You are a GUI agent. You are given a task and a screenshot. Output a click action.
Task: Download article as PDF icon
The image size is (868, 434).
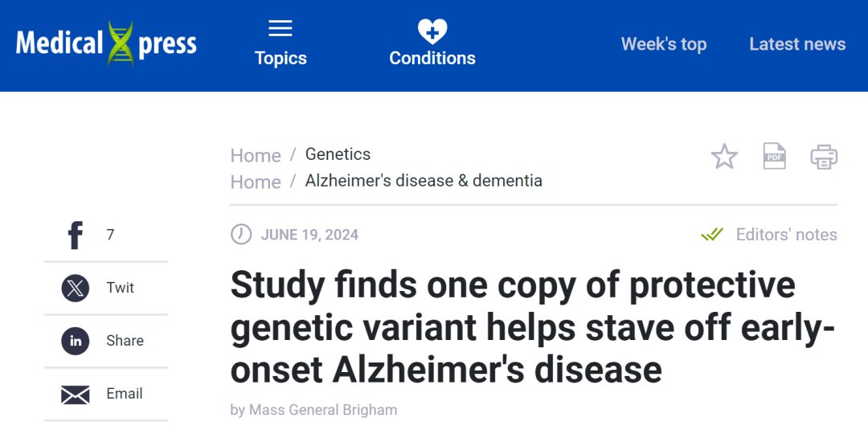click(774, 156)
